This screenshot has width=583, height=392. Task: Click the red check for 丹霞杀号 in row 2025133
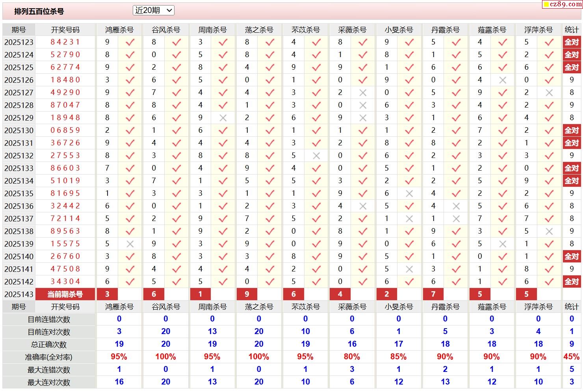click(x=456, y=168)
